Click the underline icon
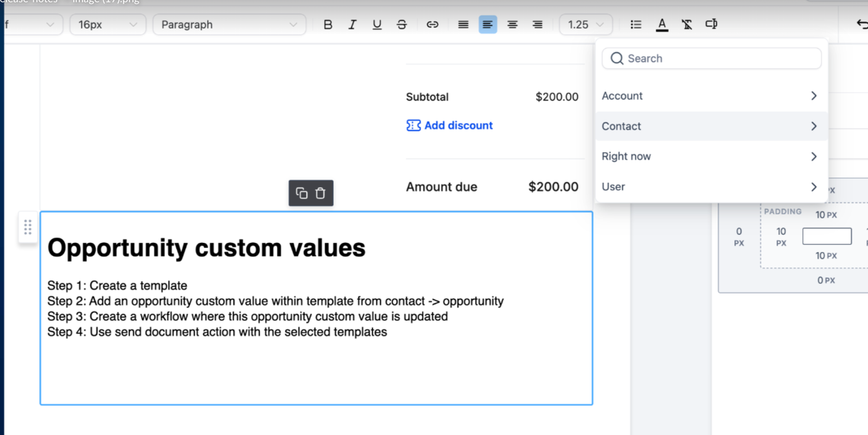This screenshot has width=868, height=435. 377,24
